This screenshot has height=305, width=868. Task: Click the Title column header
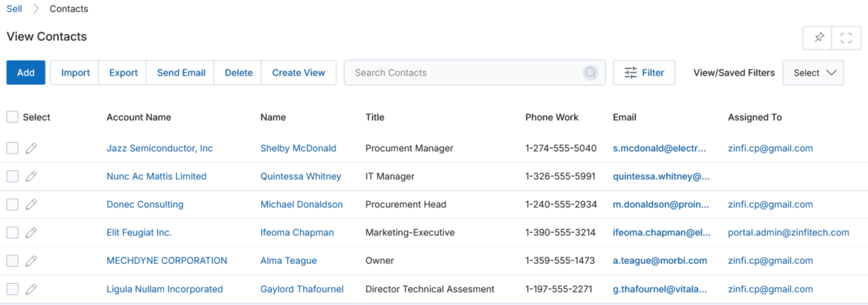point(375,117)
